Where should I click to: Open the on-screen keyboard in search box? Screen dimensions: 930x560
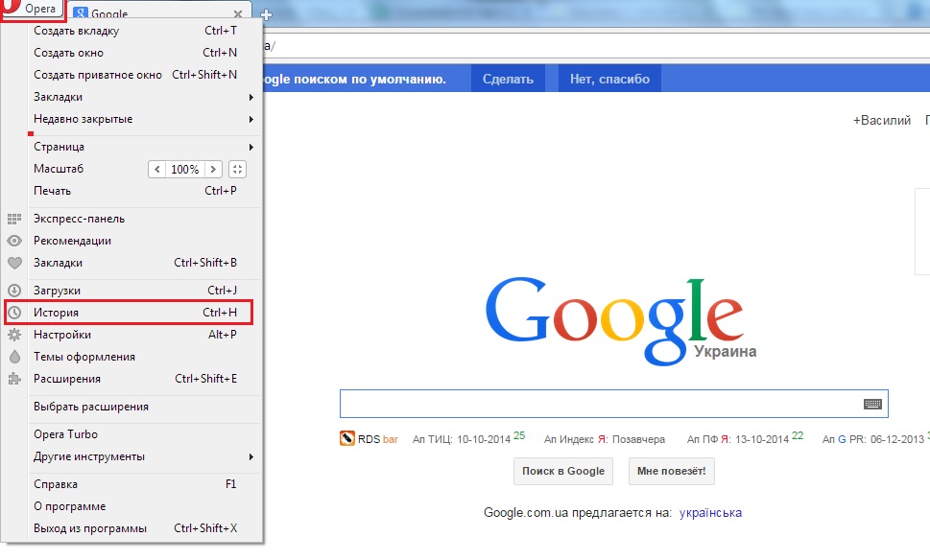coord(872,404)
